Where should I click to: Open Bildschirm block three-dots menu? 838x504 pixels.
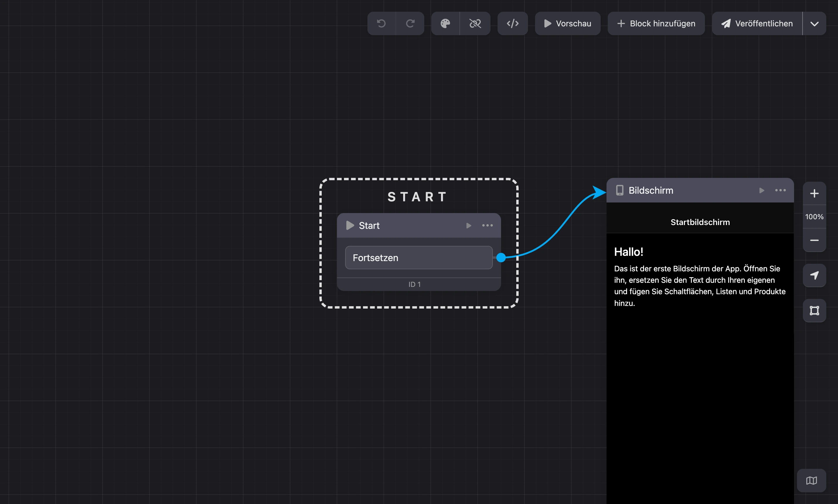(780, 190)
